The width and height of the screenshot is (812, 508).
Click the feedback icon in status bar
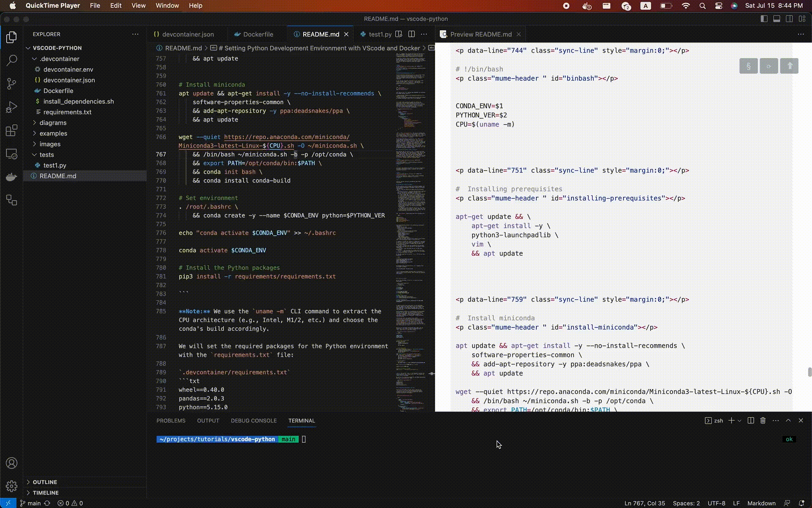pos(787,503)
